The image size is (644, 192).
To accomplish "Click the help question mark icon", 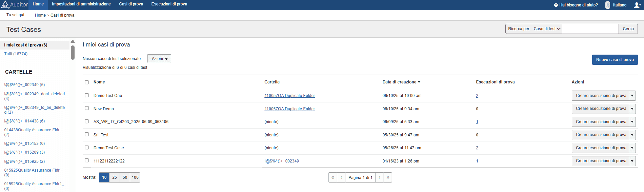I will point(556,5).
